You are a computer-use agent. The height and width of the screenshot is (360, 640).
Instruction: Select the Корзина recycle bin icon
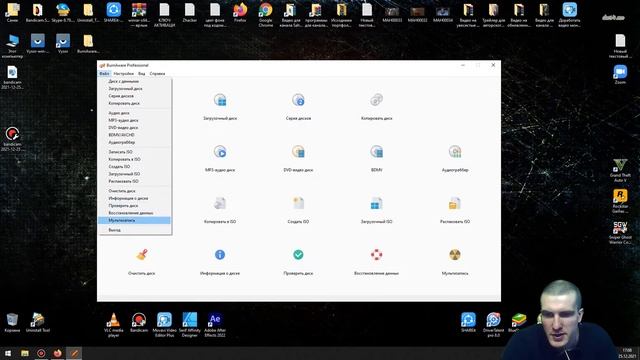12,322
